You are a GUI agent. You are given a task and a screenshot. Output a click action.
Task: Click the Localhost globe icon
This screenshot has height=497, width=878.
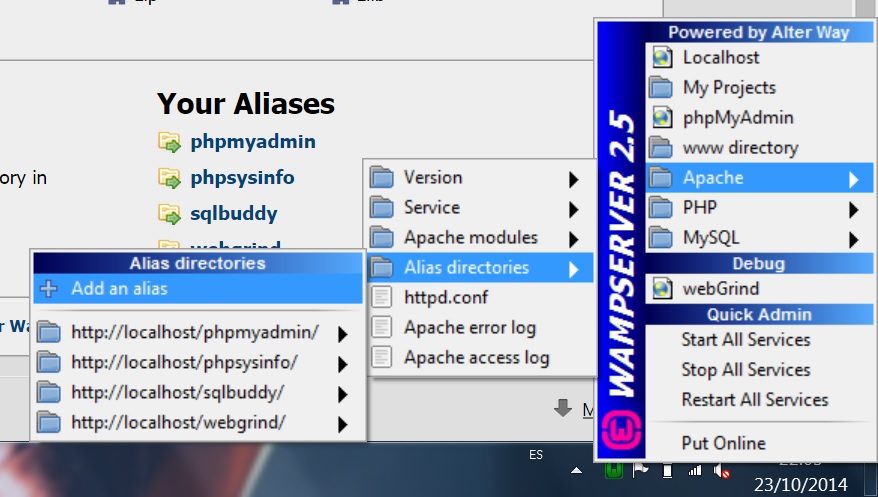point(662,58)
